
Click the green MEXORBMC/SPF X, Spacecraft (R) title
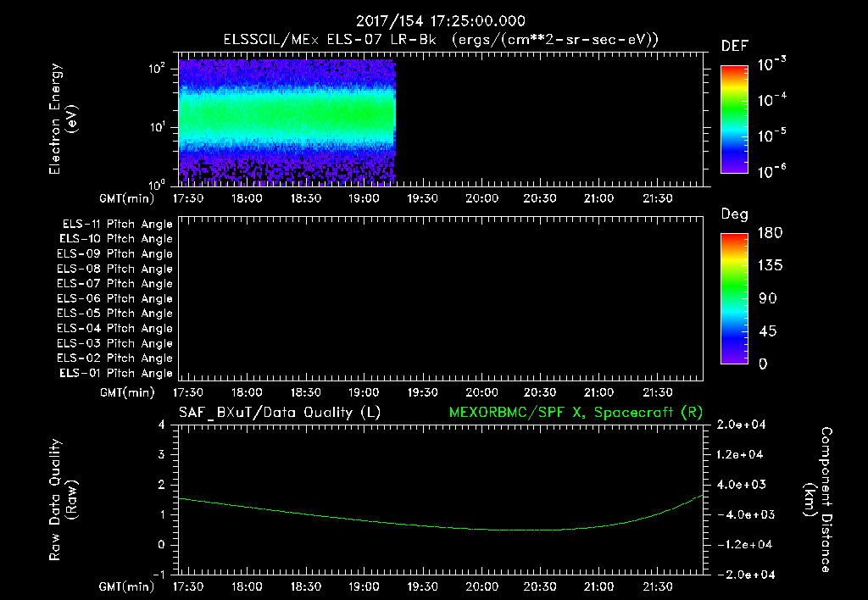pos(576,413)
